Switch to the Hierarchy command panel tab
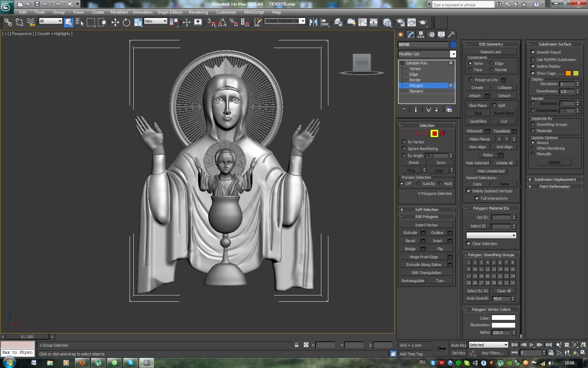 [x=421, y=34]
